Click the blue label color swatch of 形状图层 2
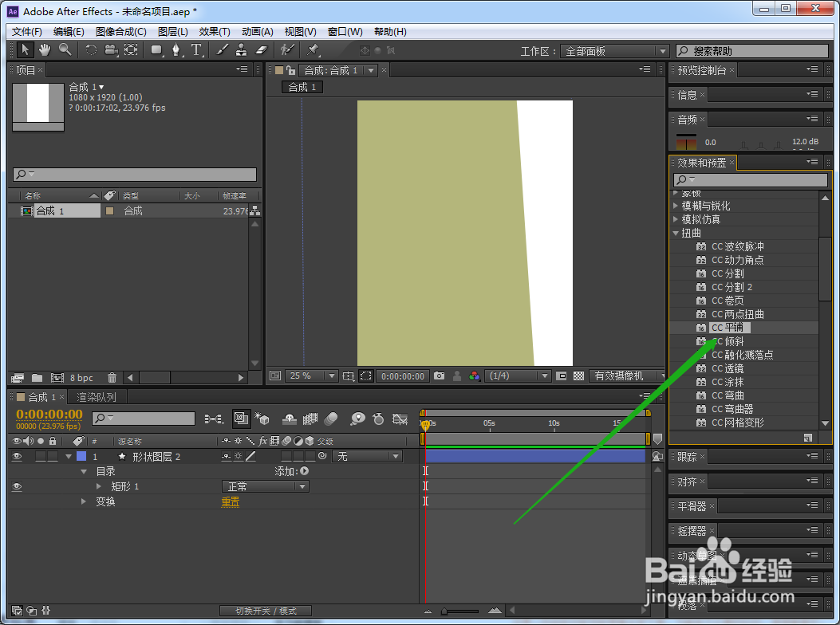Viewport: 840px width, 625px height. pos(81,456)
